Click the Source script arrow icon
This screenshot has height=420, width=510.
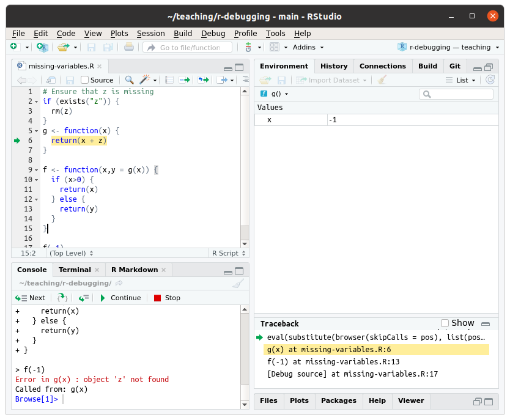pyautogui.click(x=222, y=79)
